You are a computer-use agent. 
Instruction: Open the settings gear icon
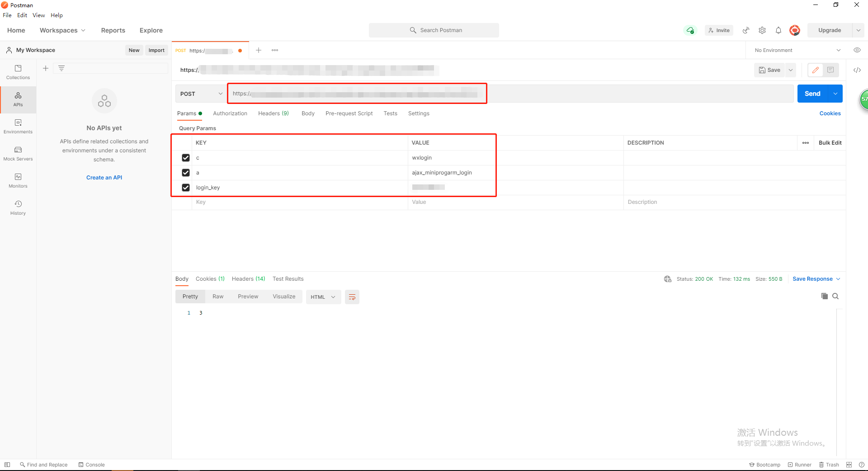[x=762, y=30]
